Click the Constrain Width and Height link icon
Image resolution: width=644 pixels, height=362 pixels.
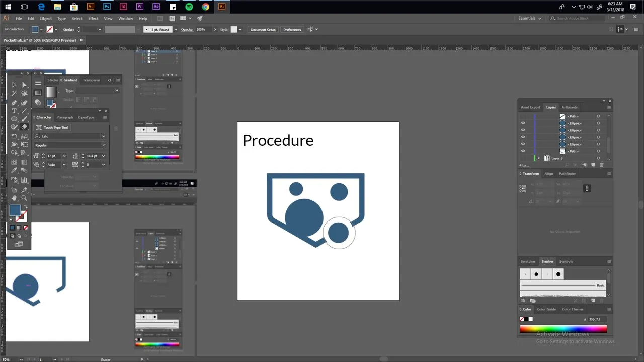point(587,188)
